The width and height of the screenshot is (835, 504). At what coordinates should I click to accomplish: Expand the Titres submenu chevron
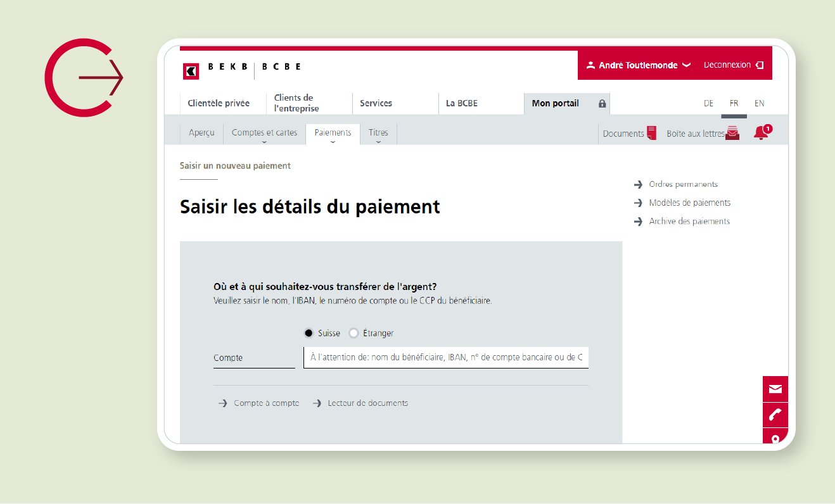[378, 142]
